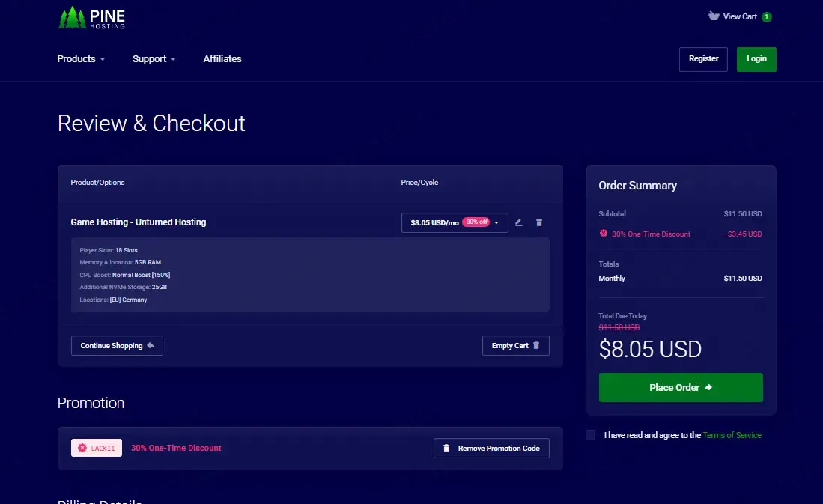
Task: Click the Pine Hosting logo
Action: click(x=91, y=18)
